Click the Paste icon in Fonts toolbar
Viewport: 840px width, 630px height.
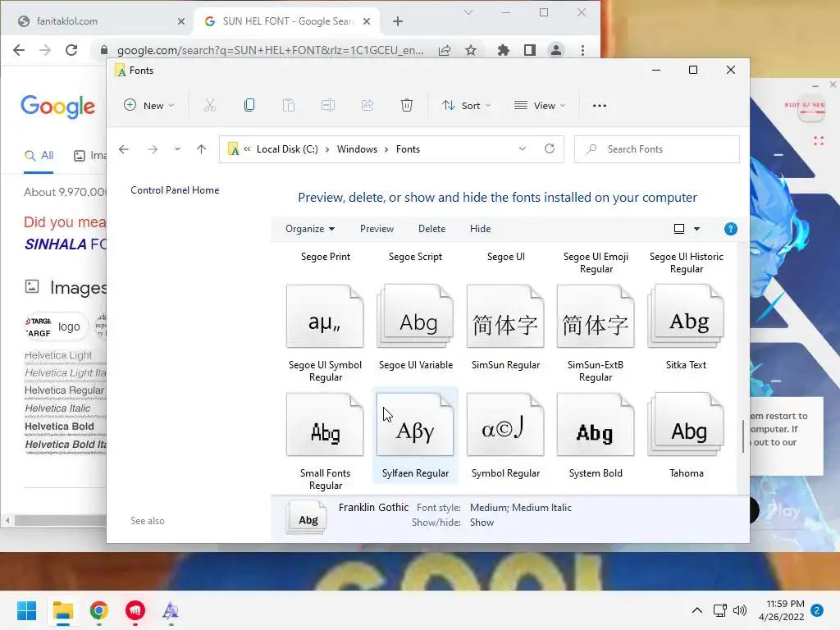tap(289, 106)
